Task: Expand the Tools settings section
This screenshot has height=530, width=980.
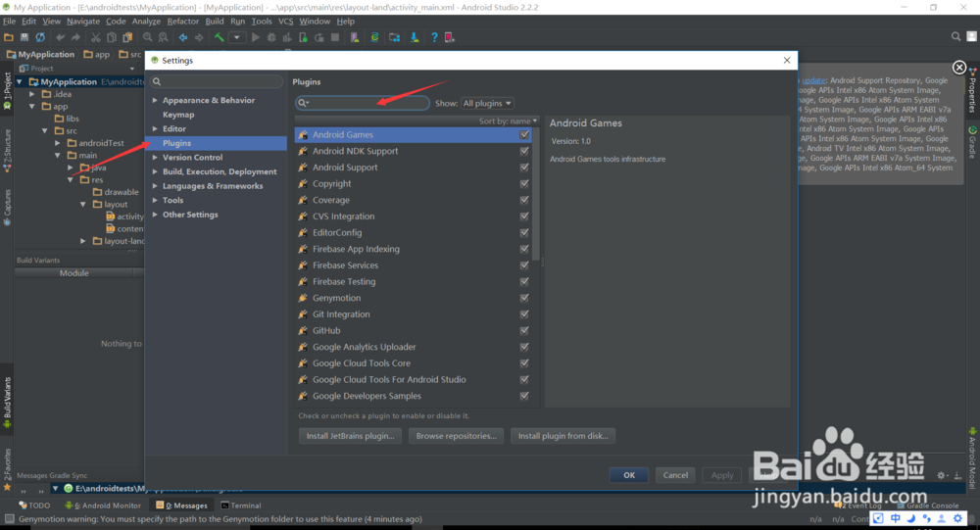Action: click(155, 200)
